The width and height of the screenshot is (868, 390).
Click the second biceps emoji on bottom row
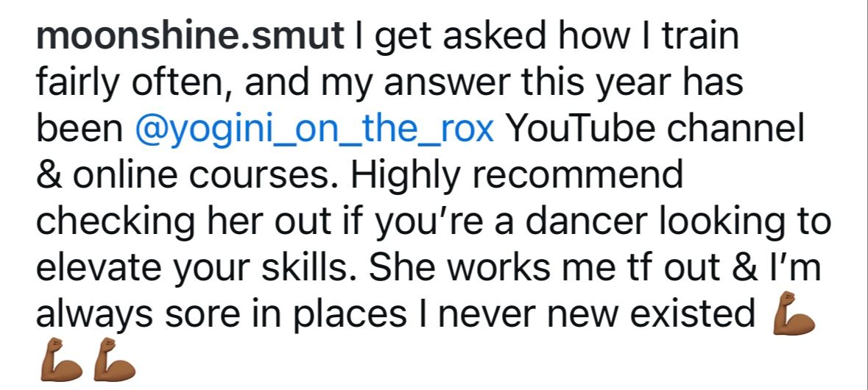(115, 360)
